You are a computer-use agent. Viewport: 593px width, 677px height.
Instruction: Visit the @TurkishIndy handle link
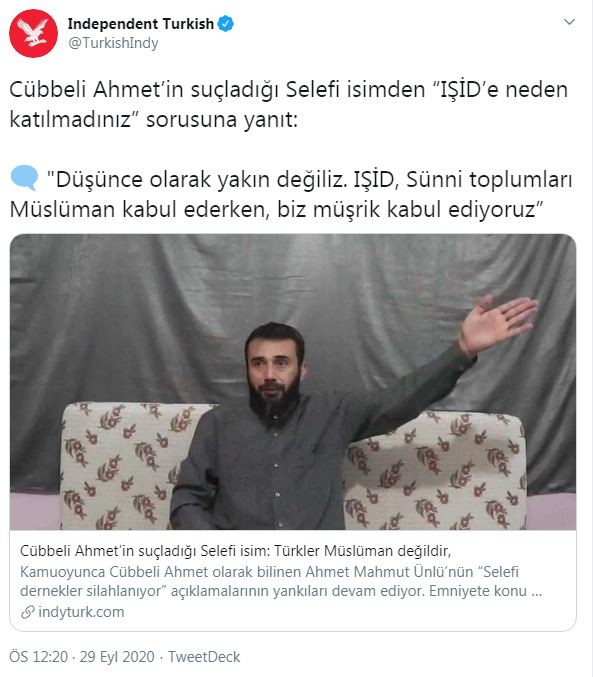click(113, 43)
